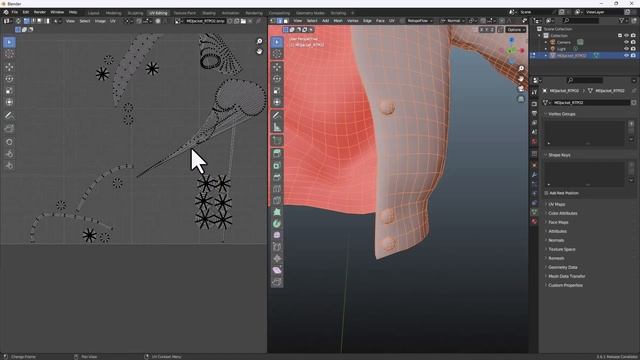Select the UV editor Select Box tool
The width and height of the screenshot is (640, 360).
pyautogui.click(x=9, y=42)
